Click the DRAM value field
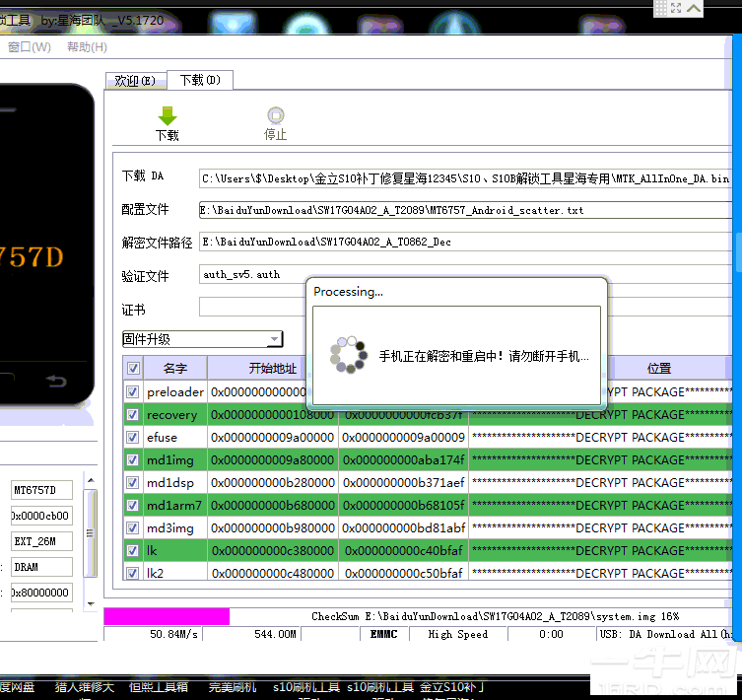 tap(41, 567)
